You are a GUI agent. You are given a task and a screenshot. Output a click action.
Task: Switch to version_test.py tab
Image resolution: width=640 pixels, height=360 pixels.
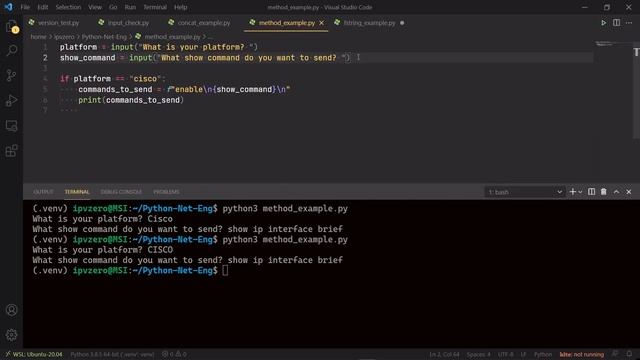pos(58,23)
